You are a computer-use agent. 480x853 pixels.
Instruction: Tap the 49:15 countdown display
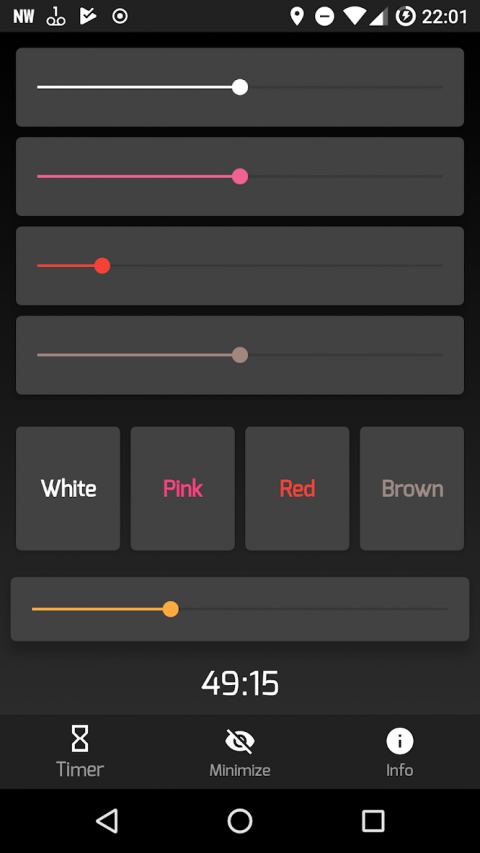point(240,683)
